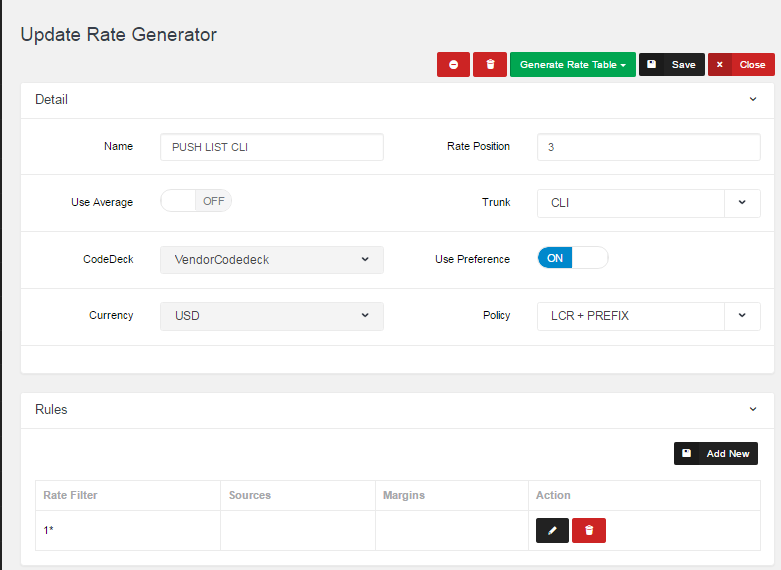Open the Currency USD select box
This screenshot has height=570, width=781.
[271, 316]
